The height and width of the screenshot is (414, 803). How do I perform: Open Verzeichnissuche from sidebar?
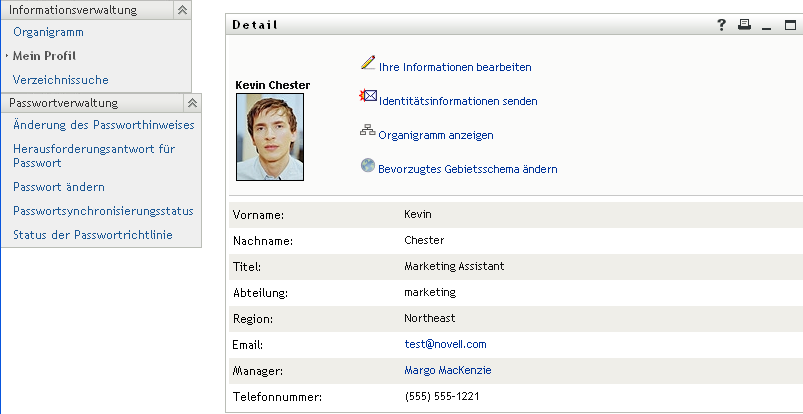(61, 79)
